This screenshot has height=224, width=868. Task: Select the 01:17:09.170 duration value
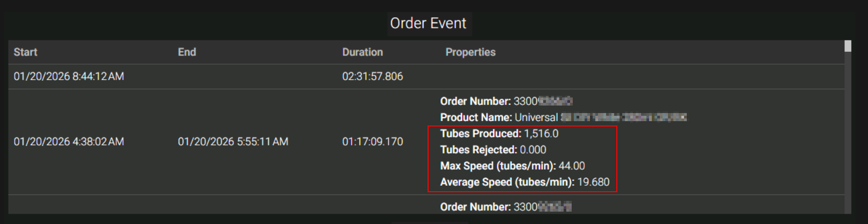pos(372,142)
